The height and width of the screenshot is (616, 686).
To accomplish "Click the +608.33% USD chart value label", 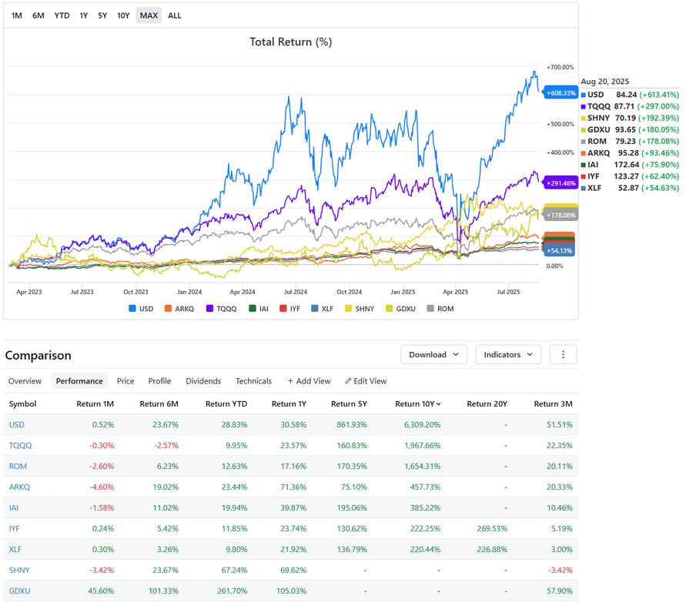I will coord(561,93).
